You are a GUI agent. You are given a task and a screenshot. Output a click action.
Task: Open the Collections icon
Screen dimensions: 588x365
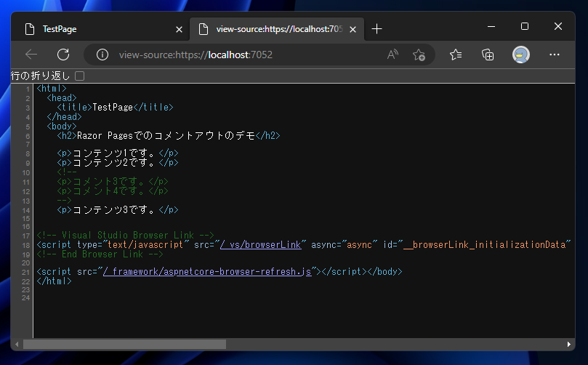click(488, 55)
